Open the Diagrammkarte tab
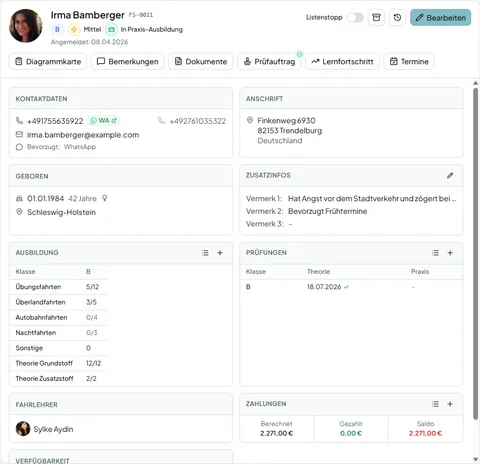480x464 pixels. coord(48,61)
